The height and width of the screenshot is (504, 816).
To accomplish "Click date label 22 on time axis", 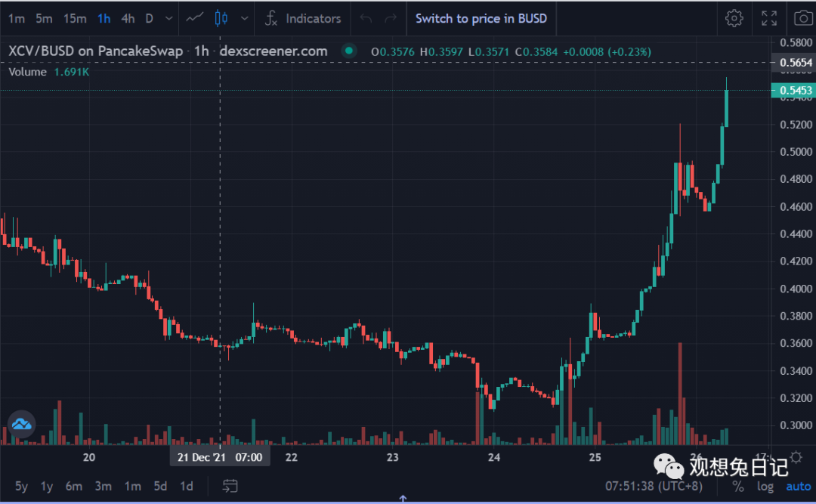I will pos(292,457).
